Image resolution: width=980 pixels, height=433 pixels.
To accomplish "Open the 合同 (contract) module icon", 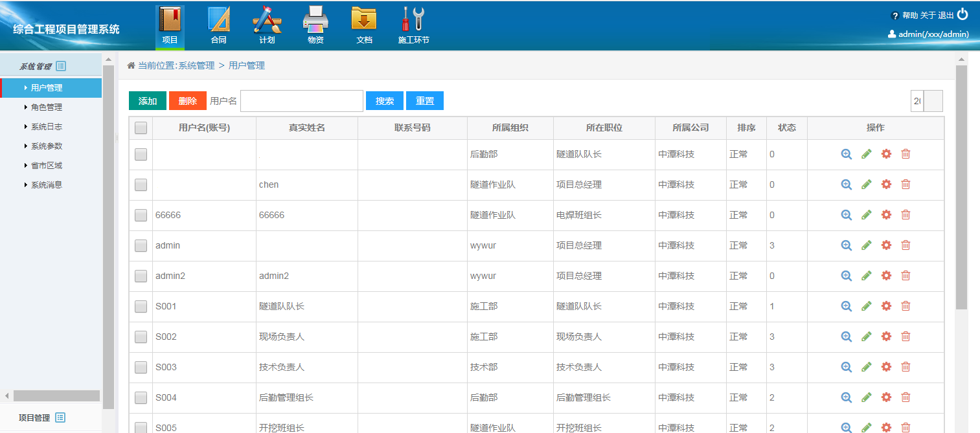I will point(219,19).
